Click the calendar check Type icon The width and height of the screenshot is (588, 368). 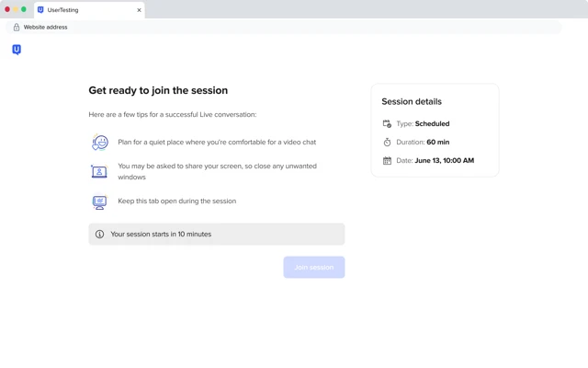click(387, 123)
